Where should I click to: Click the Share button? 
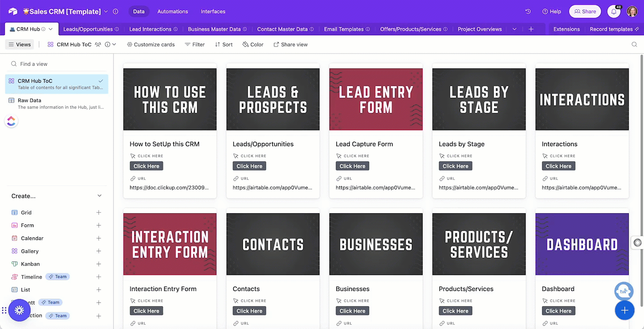[585, 12]
